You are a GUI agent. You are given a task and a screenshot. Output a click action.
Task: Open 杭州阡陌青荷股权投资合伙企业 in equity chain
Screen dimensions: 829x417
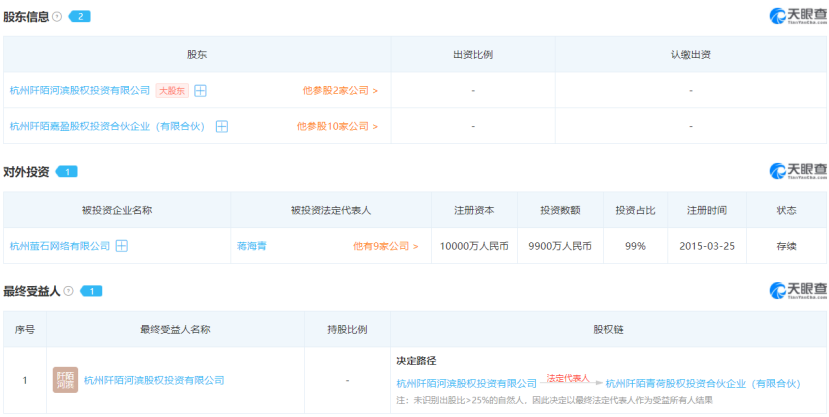[x=703, y=383]
